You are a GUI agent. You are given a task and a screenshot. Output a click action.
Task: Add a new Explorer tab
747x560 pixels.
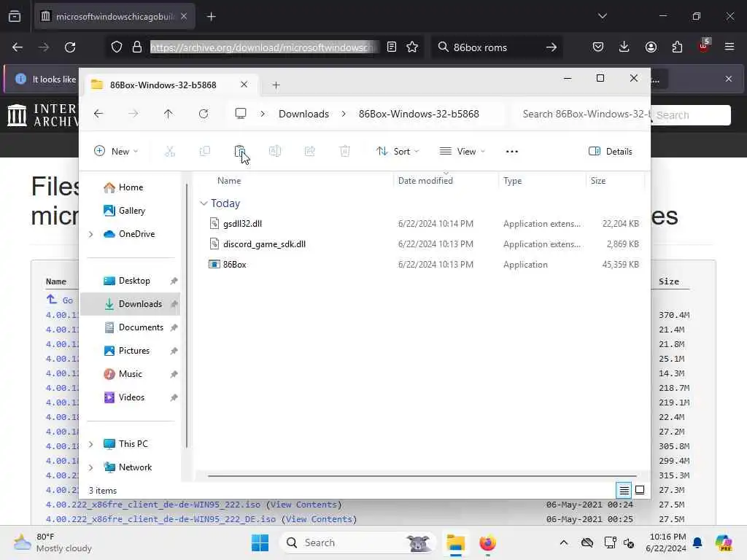pyautogui.click(x=276, y=85)
